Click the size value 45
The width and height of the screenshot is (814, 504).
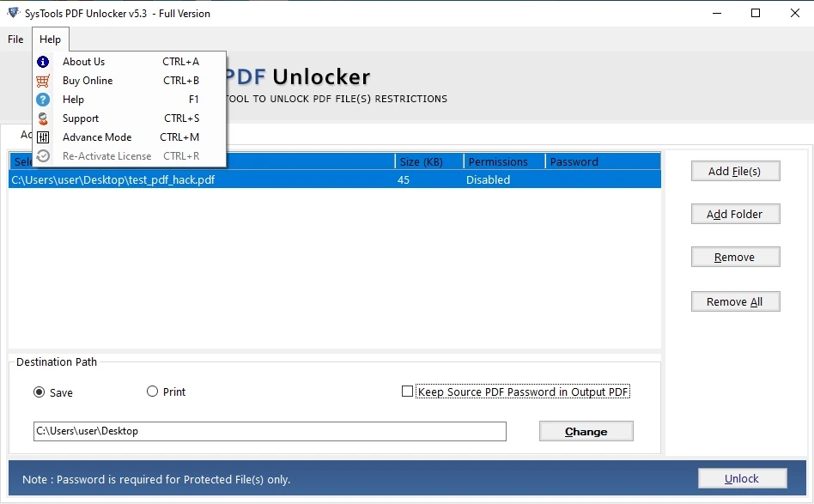tap(404, 179)
